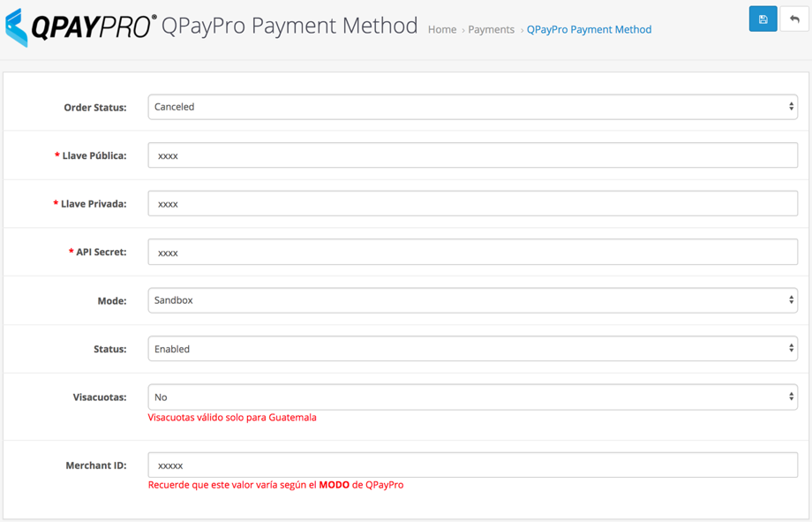Click the Status label
Viewport: 812px width, 522px height.
pos(109,349)
